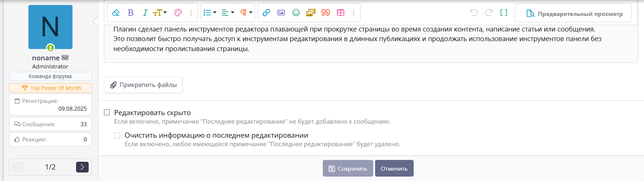644x181 pixels.
Task: Toggle BB code mode brackets icon
Action: point(503,13)
